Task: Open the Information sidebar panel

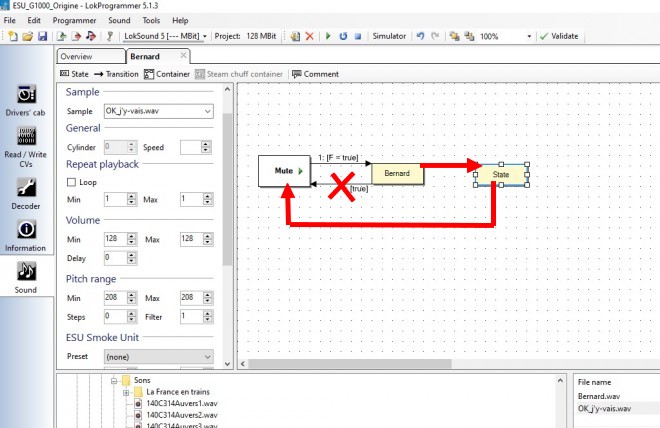Action: click(x=26, y=236)
